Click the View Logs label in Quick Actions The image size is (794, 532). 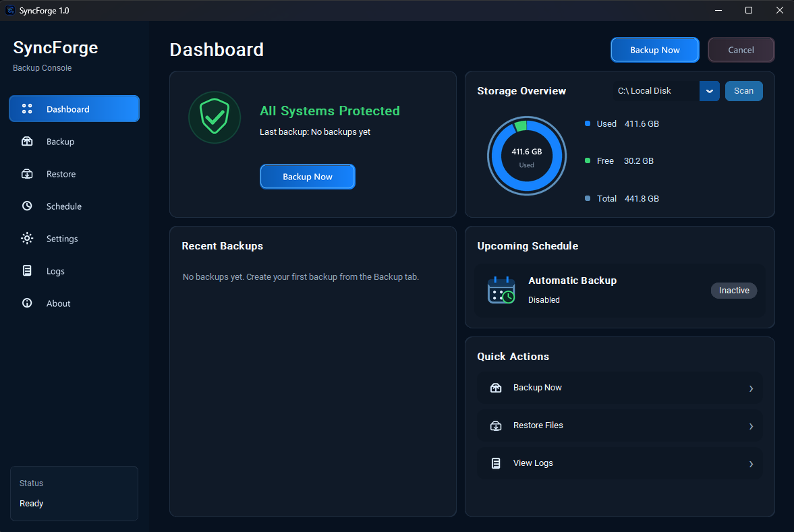[x=533, y=463]
